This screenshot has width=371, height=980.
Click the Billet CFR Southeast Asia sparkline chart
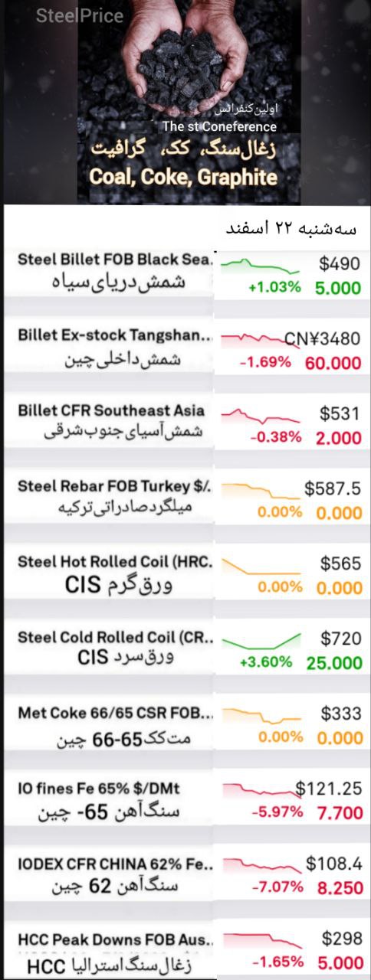[259, 416]
